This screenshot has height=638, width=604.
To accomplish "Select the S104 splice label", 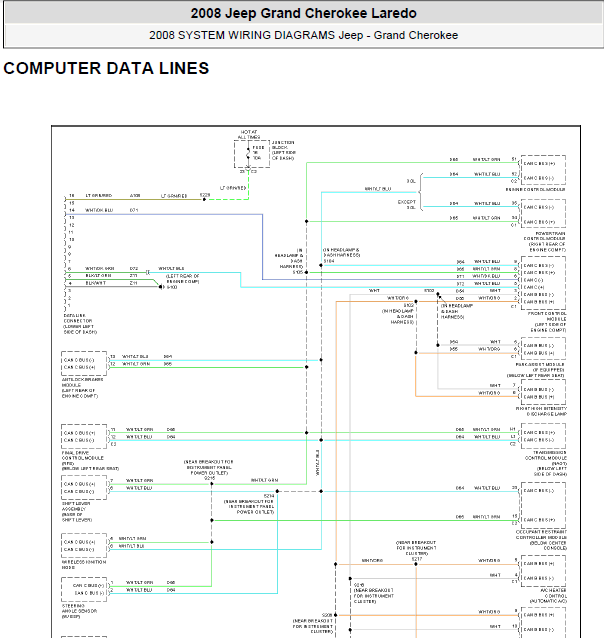I will 329,261.
